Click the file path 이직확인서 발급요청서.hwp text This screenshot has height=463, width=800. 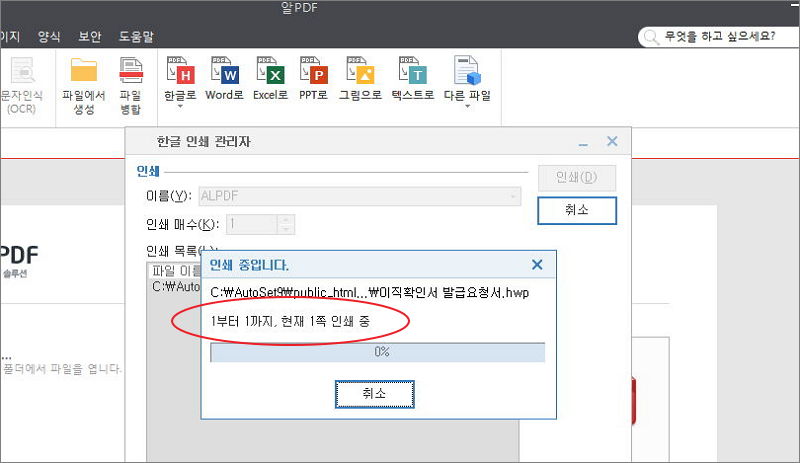tap(369, 293)
